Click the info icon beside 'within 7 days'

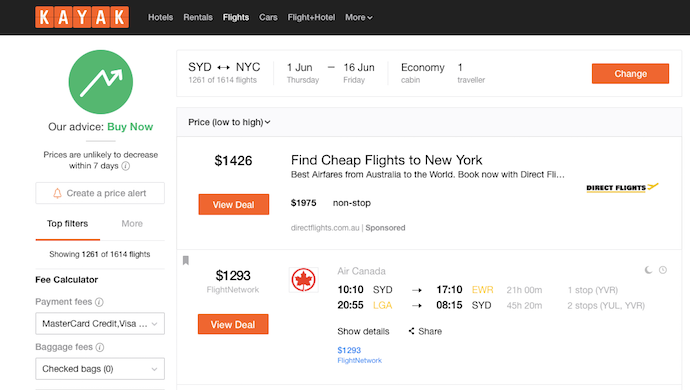point(125,166)
